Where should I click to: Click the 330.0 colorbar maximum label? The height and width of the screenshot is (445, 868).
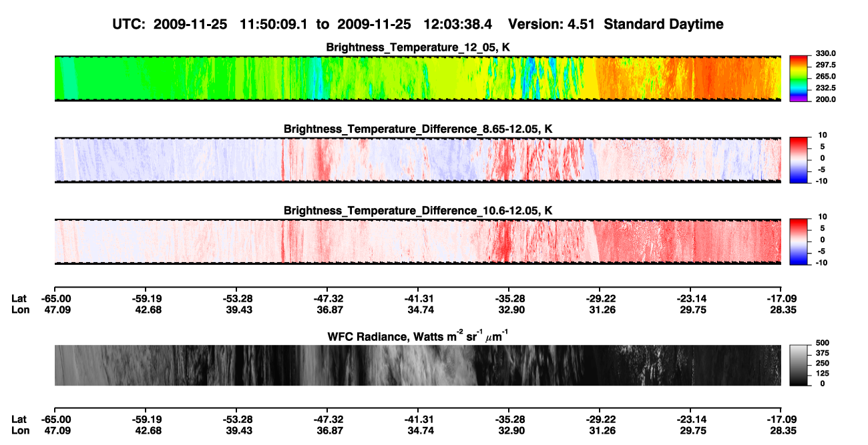[826, 53]
